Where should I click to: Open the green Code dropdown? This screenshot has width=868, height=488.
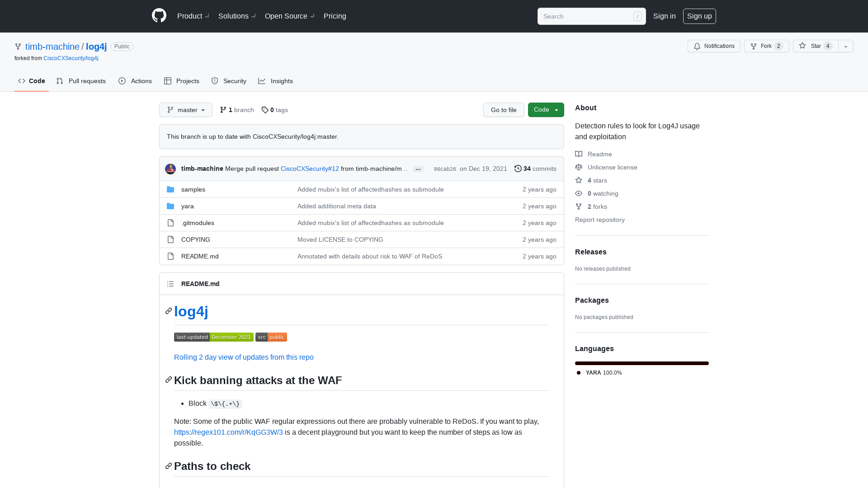click(x=546, y=110)
